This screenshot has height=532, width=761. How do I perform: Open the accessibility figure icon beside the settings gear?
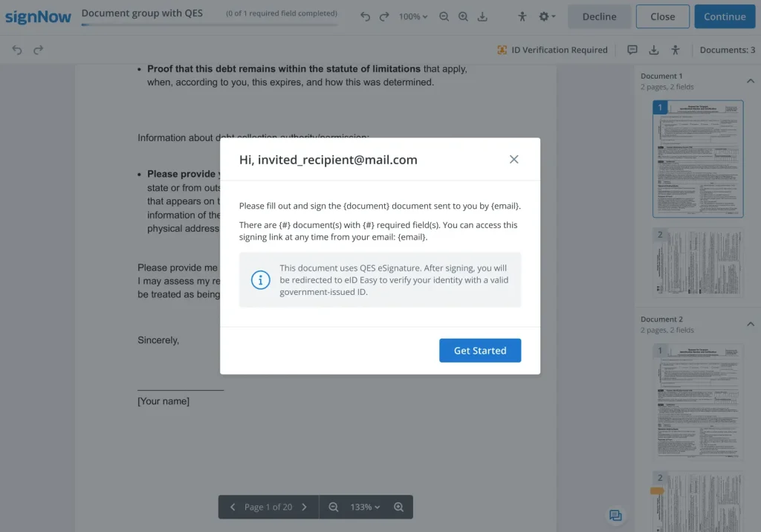(x=522, y=17)
